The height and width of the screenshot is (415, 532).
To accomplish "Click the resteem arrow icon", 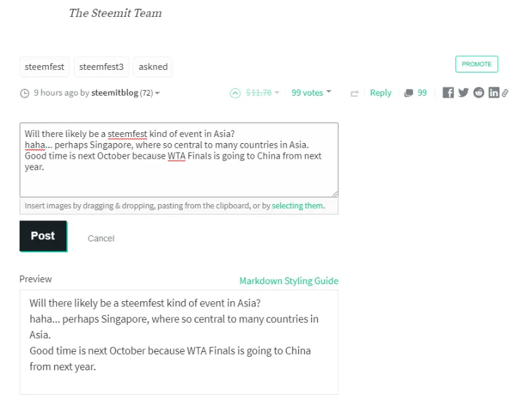I will [354, 94].
